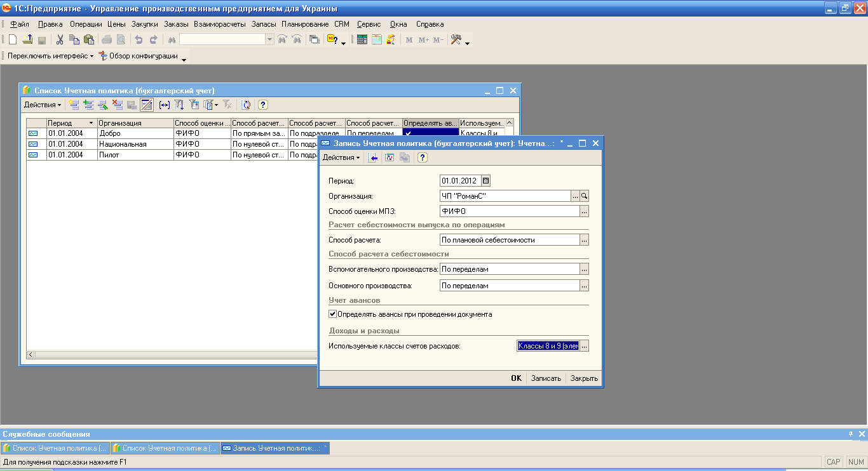
Task: Select row 'Пилот' in accounting policy list
Action: click(x=172, y=155)
